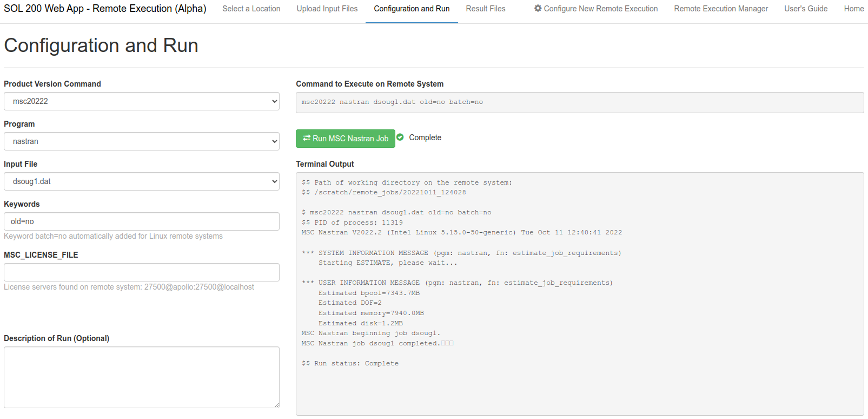Select the Configuration and Run tab
Screen dimensions: 868x419
coord(412,9)
